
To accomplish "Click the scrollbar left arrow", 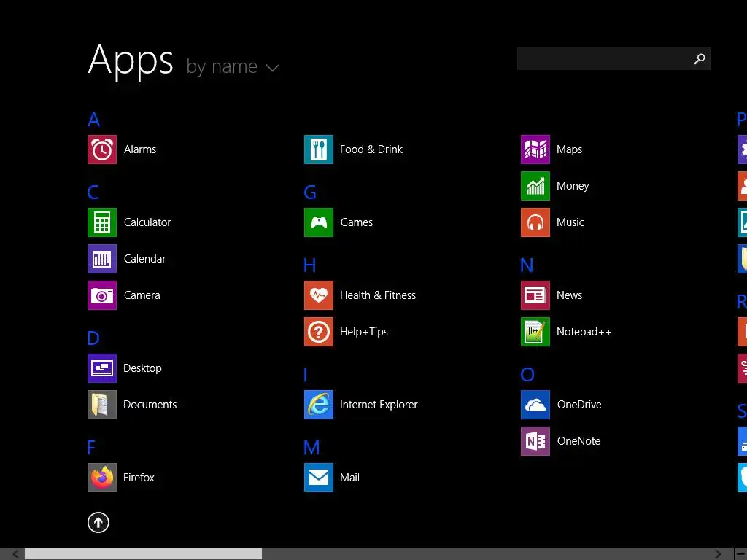I will (x=15, y=554).
